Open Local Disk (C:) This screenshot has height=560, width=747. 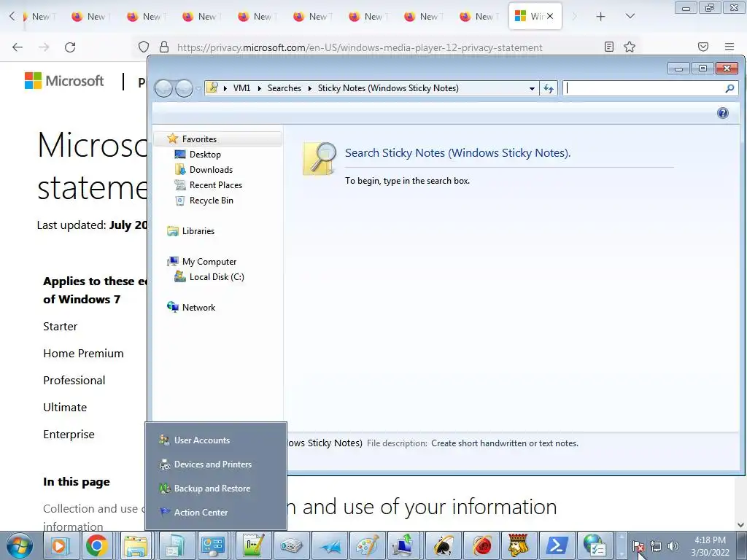pyautogui.click(x=217, y=276)
